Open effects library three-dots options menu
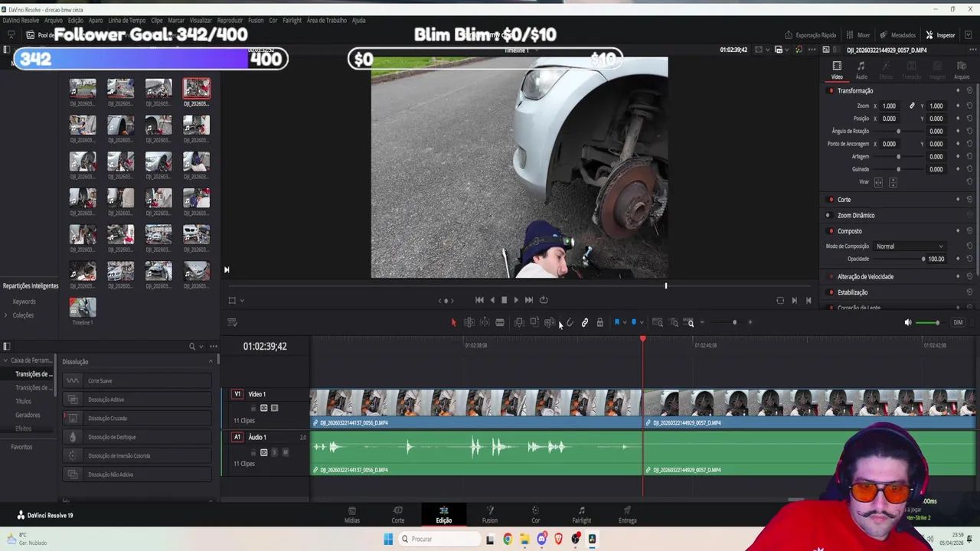Screen dimensions: 980x551 214,347
